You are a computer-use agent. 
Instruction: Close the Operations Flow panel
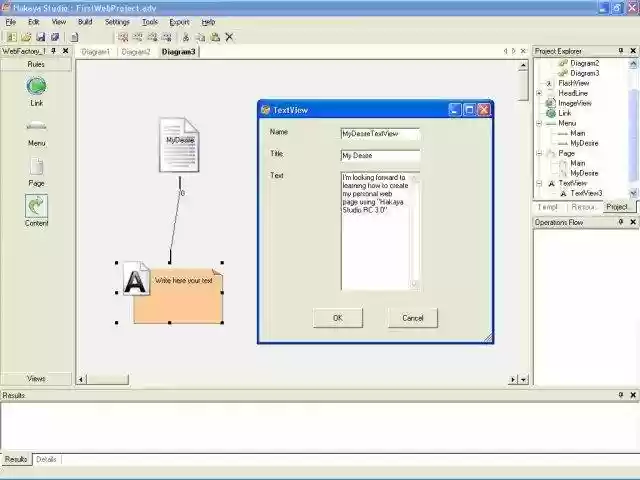click(x=633, y=222)
